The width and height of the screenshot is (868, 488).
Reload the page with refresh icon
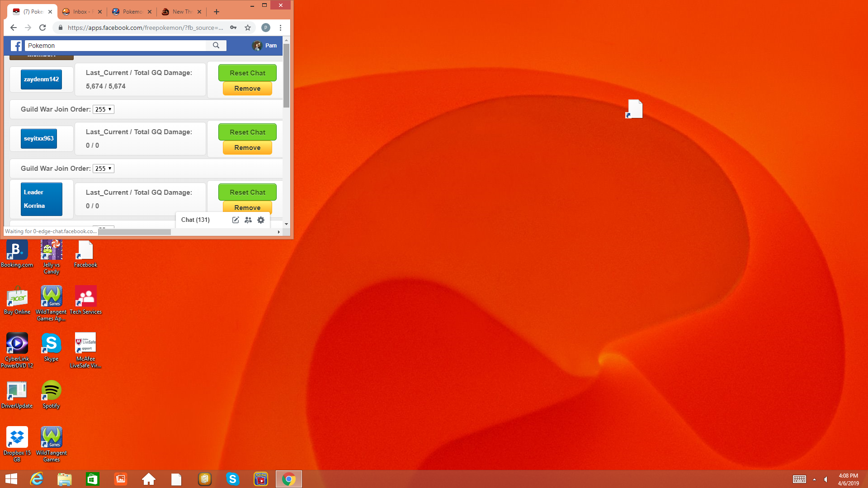(x=42, y=28)
